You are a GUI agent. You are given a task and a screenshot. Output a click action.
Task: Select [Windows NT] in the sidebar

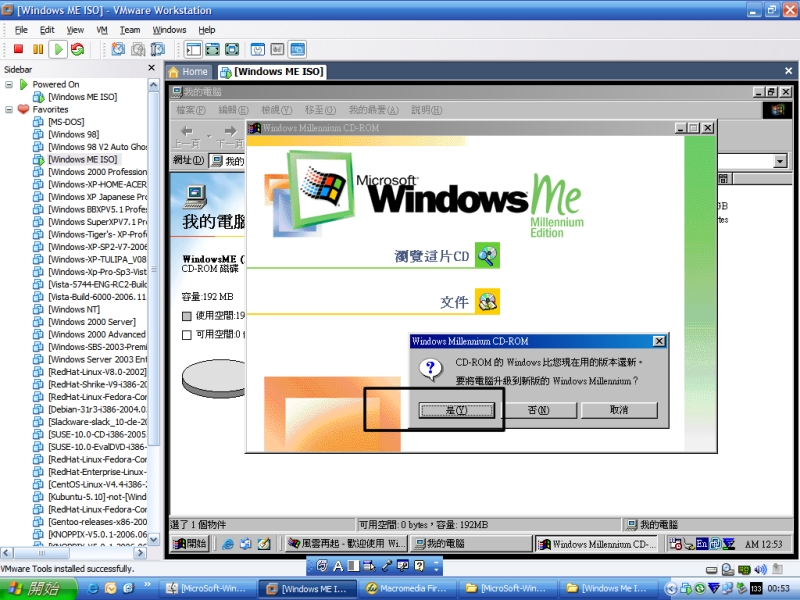(x=73, y=309)
